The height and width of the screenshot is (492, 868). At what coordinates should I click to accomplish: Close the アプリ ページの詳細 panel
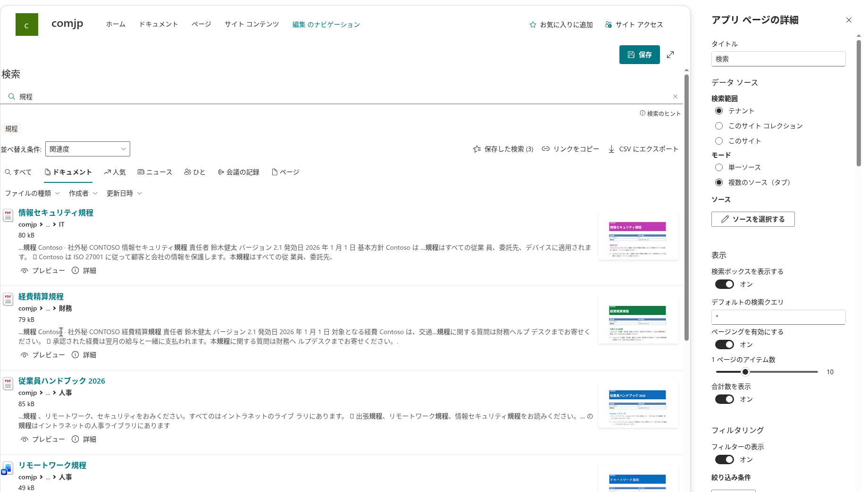[x=849, y=20]
